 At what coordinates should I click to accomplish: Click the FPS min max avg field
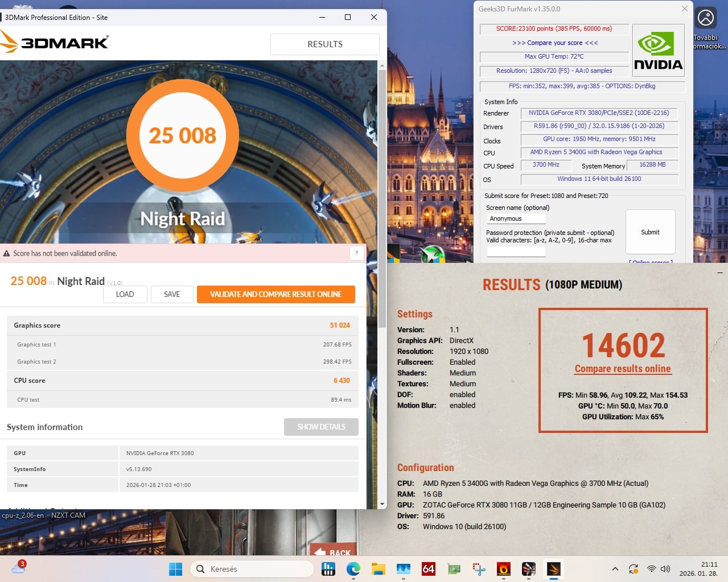click(x=582, y=86)
